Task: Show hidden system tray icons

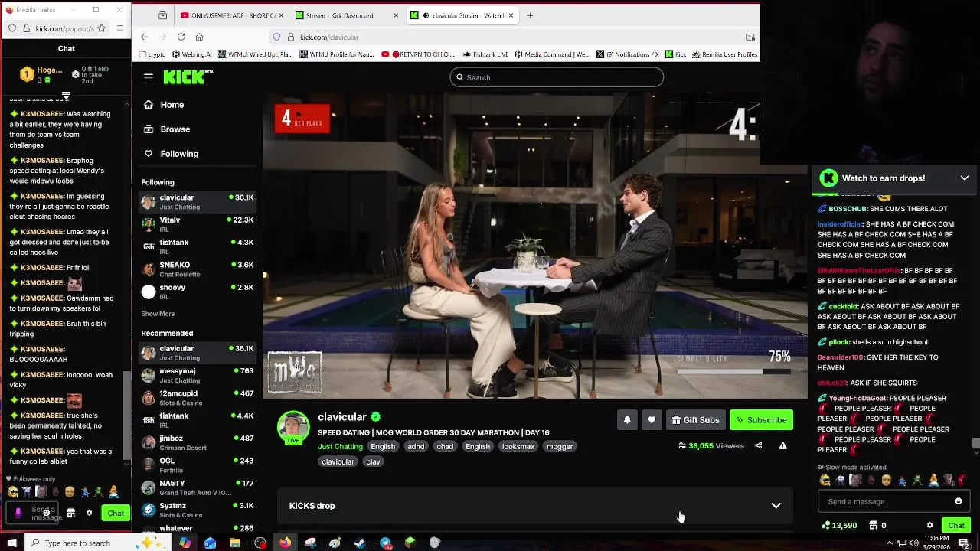Action: click(x=889, y=543)
